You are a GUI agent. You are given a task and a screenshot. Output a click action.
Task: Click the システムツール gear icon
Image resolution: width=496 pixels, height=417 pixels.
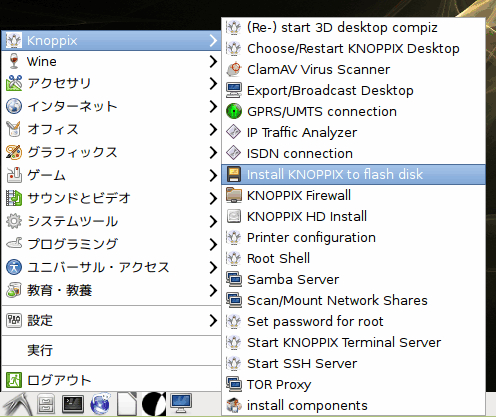(14, 221)
